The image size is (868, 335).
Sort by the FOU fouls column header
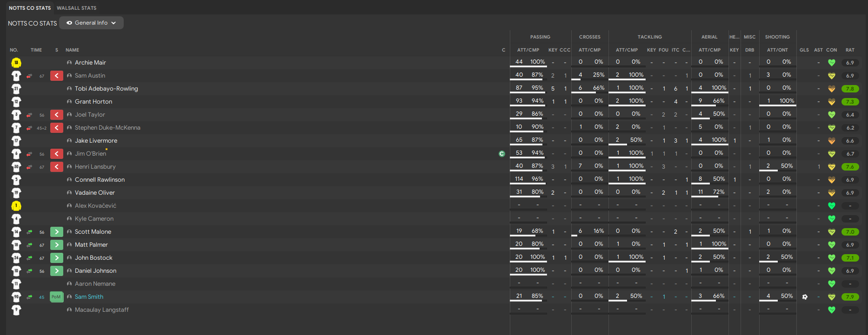pyautogui.click(x=664, y=50)
